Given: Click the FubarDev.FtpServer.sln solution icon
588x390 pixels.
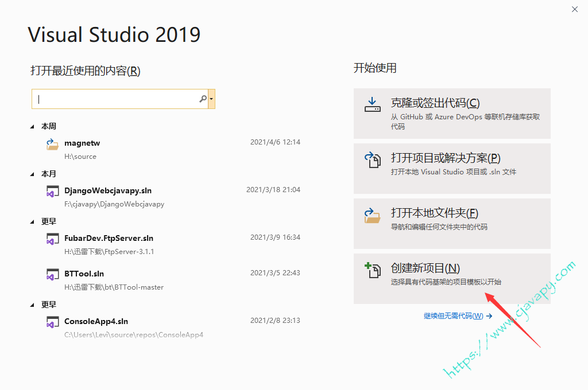Looking at the screenshot, I should [52, 239].
